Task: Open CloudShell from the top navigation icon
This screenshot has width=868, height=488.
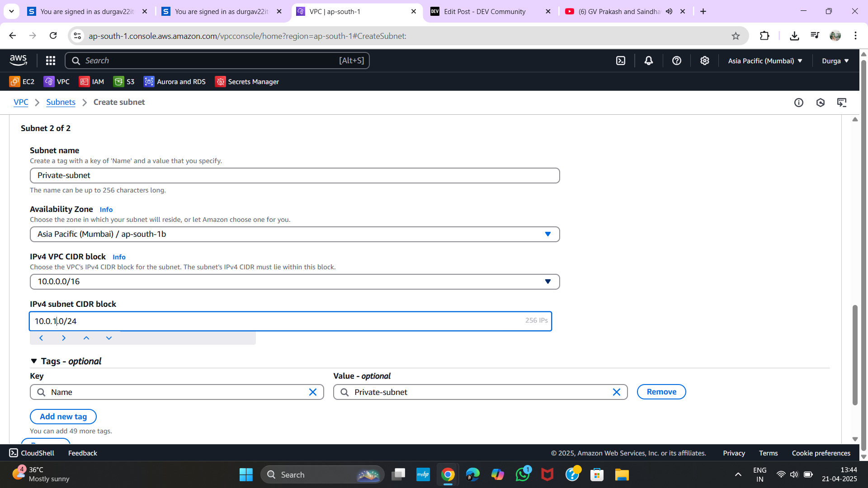Action: pos(621,61)
